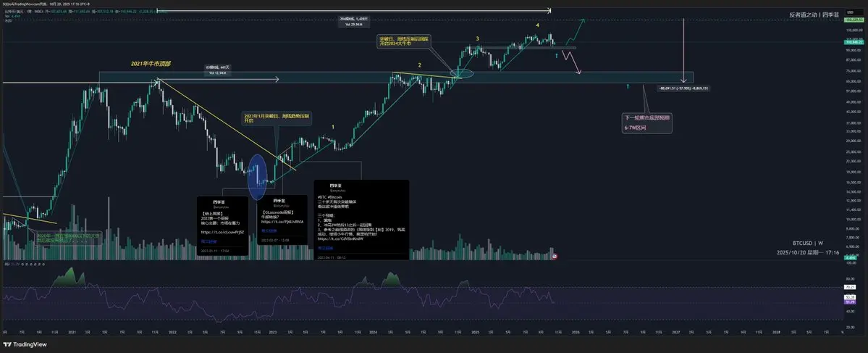The height and width of the screenshot is (353, 868).
Task: Click the red event flag icon on the volume bars
Action: pos(555,257)
